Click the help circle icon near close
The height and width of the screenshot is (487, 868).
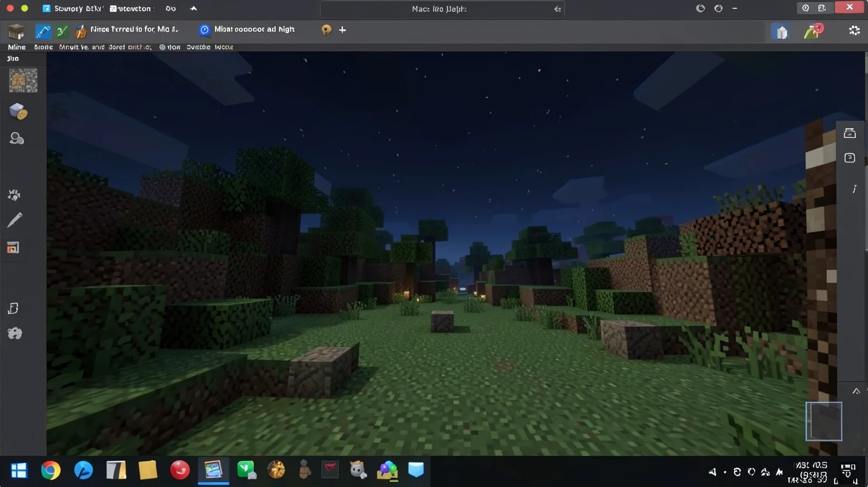tap(805, 8)
